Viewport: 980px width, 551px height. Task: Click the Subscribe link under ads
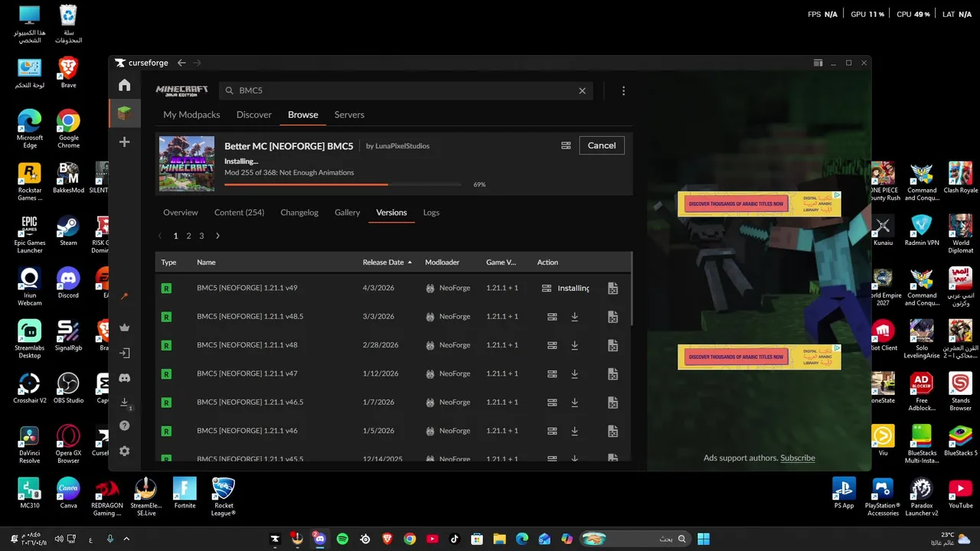point(798,458)
